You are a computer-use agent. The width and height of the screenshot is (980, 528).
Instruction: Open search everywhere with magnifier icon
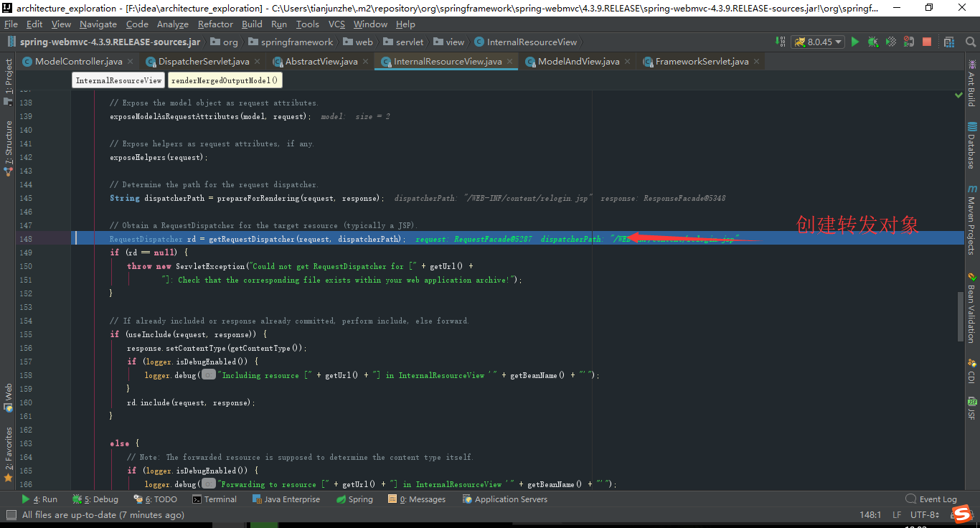[x=971, y=42]
